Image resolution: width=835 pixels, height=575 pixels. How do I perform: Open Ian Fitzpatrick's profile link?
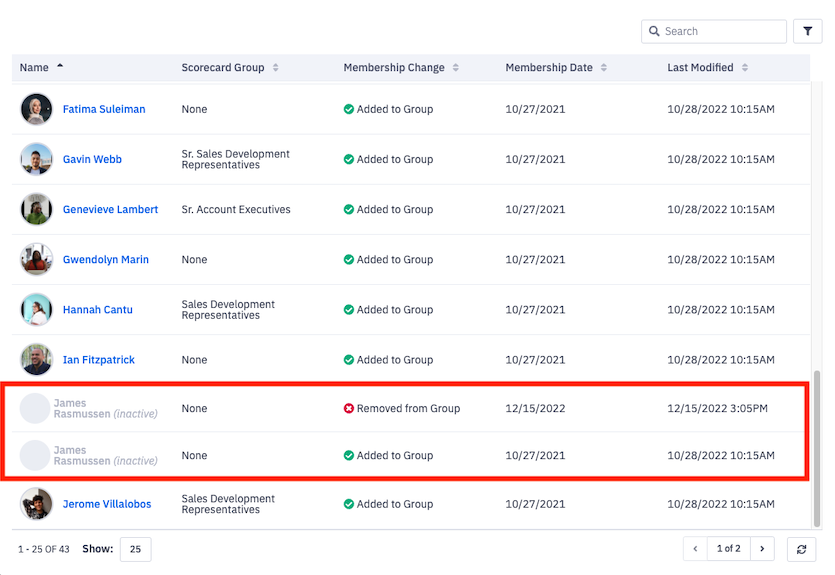(x=98, y=360)
